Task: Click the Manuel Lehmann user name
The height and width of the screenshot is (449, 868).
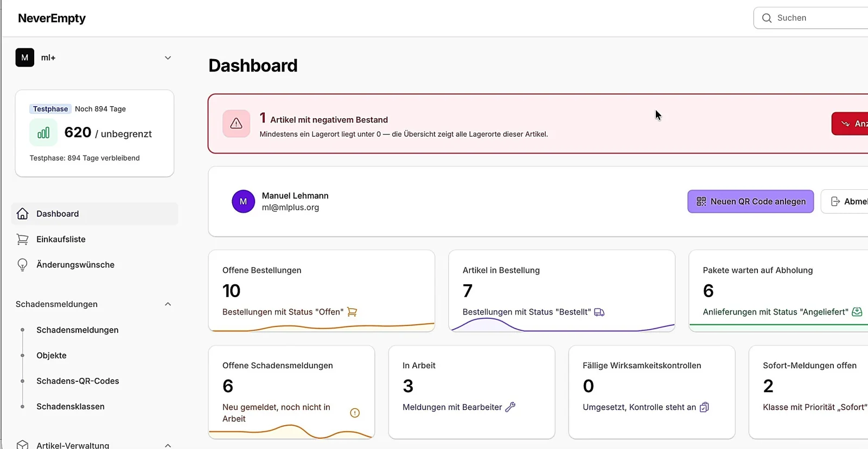Action: click(x=295, y=196)
